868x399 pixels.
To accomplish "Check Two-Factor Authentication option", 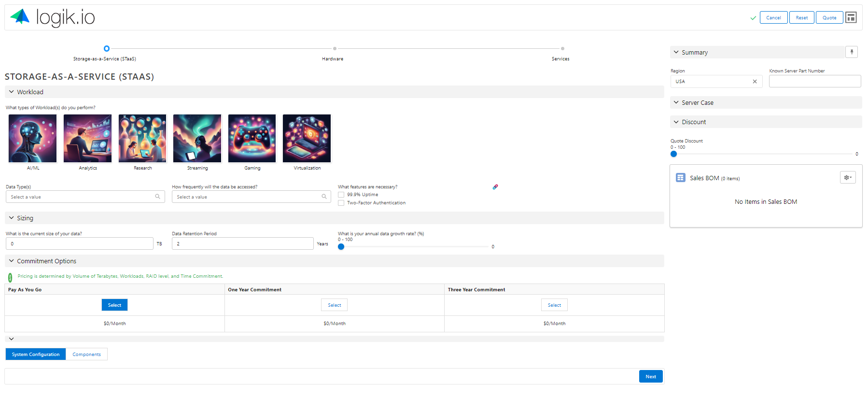I will 341,203.
